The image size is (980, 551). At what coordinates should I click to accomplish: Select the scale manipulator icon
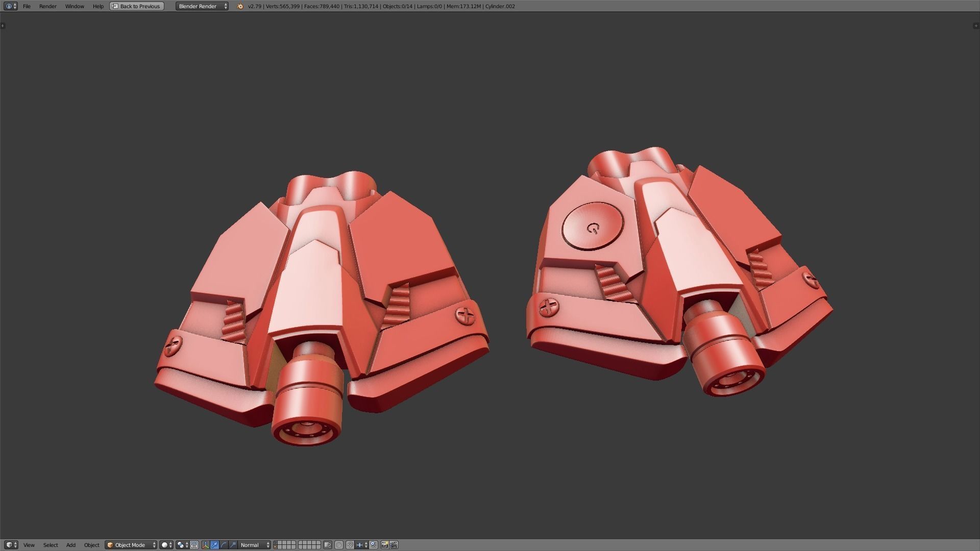(x=233, y=545)
